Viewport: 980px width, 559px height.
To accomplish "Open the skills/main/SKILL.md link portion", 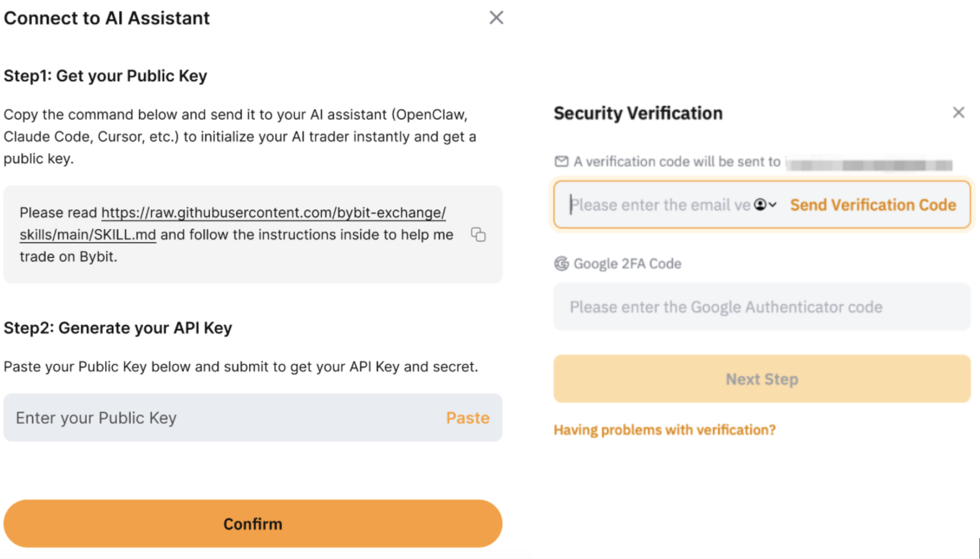I will click(x=88, y=235).
